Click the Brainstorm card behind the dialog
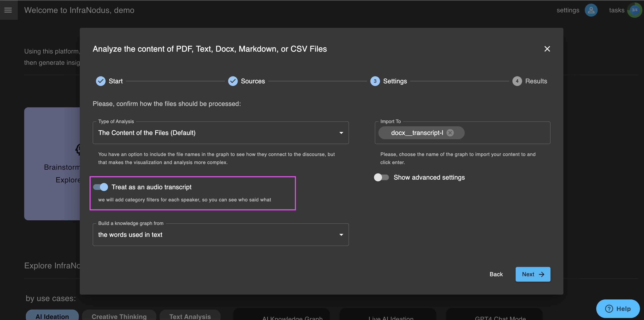644x320 pixels. (52, 164)
